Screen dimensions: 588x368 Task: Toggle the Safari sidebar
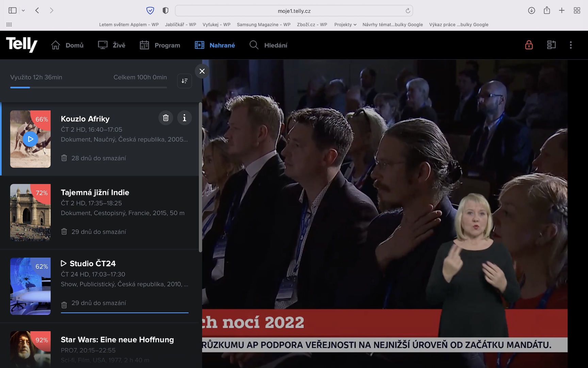click(x=13, y=11)
